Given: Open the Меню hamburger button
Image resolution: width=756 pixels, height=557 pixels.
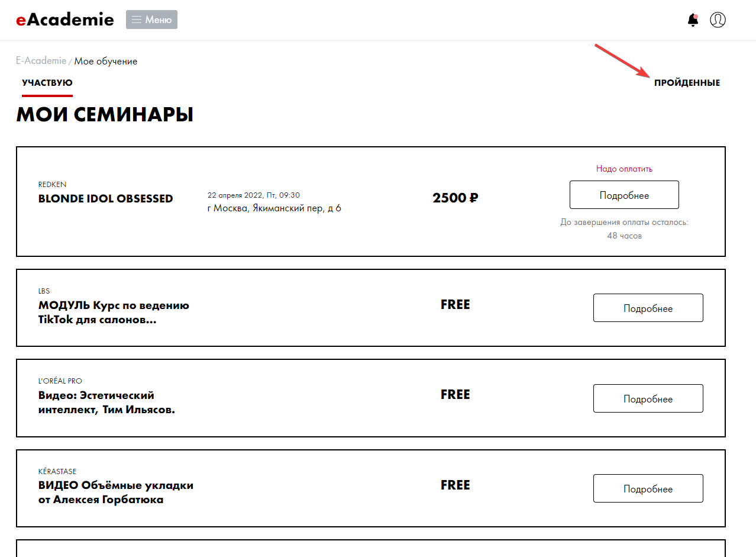Looking at the screenshot, I should (151, 20).
